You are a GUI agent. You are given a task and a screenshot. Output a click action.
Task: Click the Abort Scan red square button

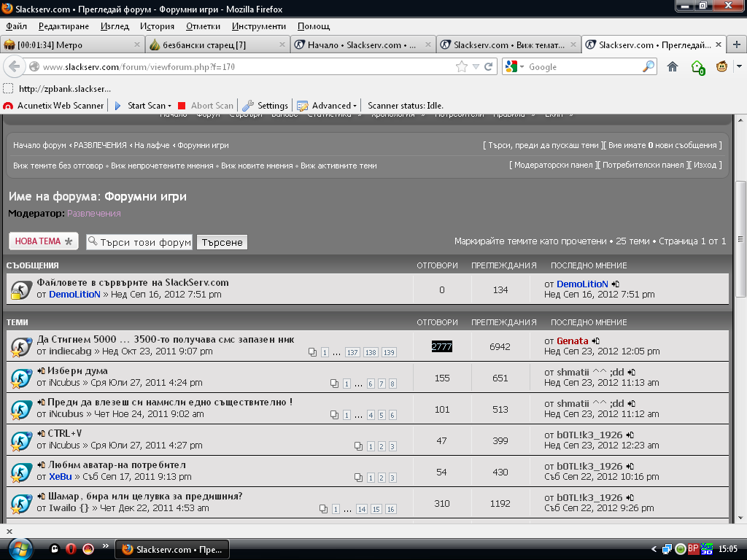click(x=182, y=106)
